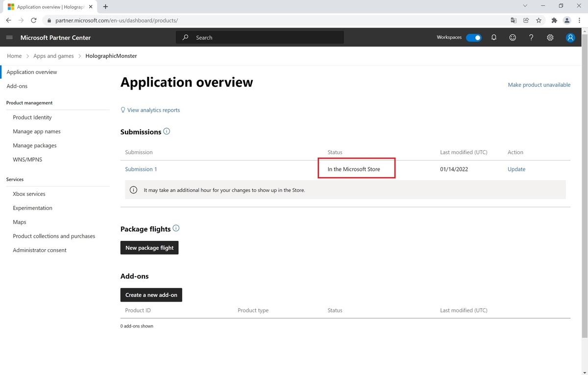This screenshot has height=375, width=588.
Task: Click Make product unavailable
Action: (x=539, y=85)
